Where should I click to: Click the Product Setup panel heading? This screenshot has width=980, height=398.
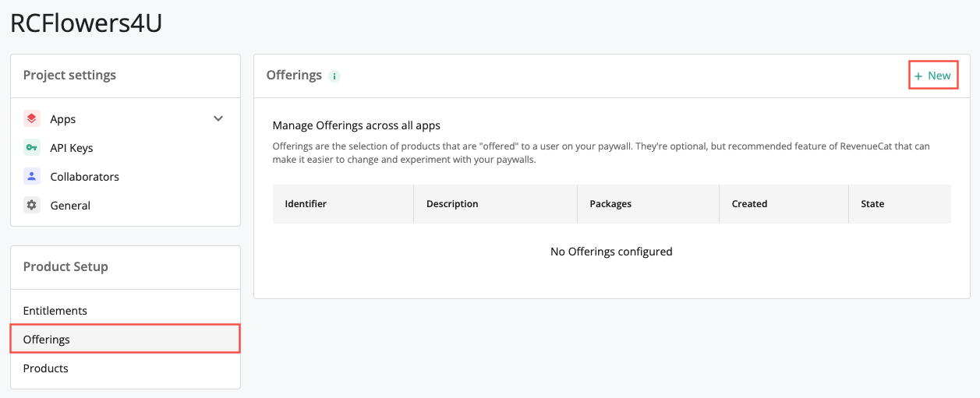coord(65,267)
